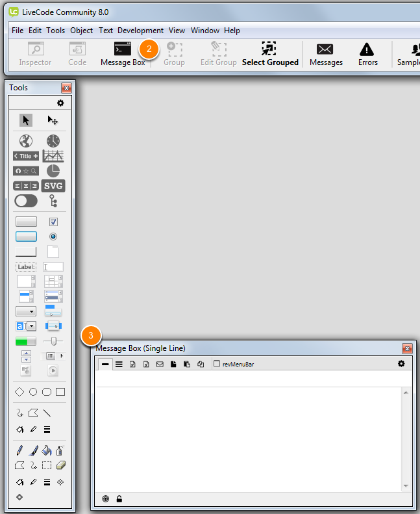The image size is (420, 514).
Task: Click the Message Box toolbar button
Action: [123, 54]
